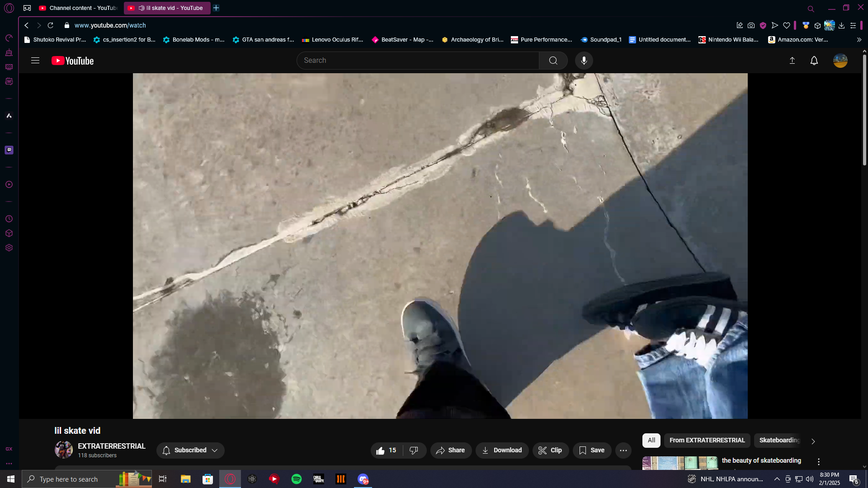868x488 pixels.
Task: Open the YouTube hamburger guide menu
Action: tap(35, 61)
